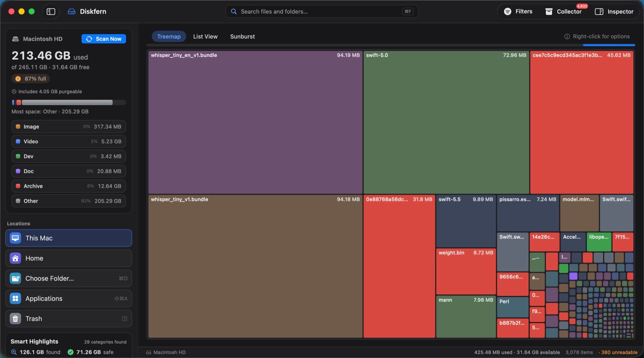Expand the Trash location arrow
644x358 pixels.
(x=124, y=318)
